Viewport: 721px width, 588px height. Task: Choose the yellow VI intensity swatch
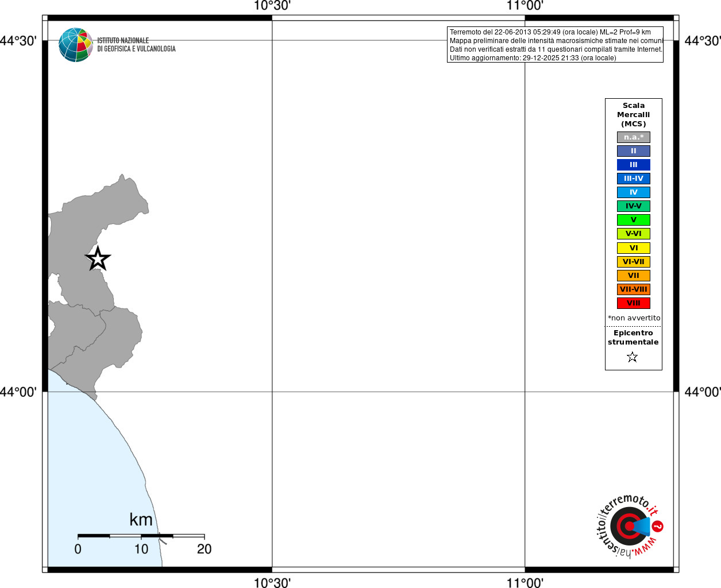634,248
